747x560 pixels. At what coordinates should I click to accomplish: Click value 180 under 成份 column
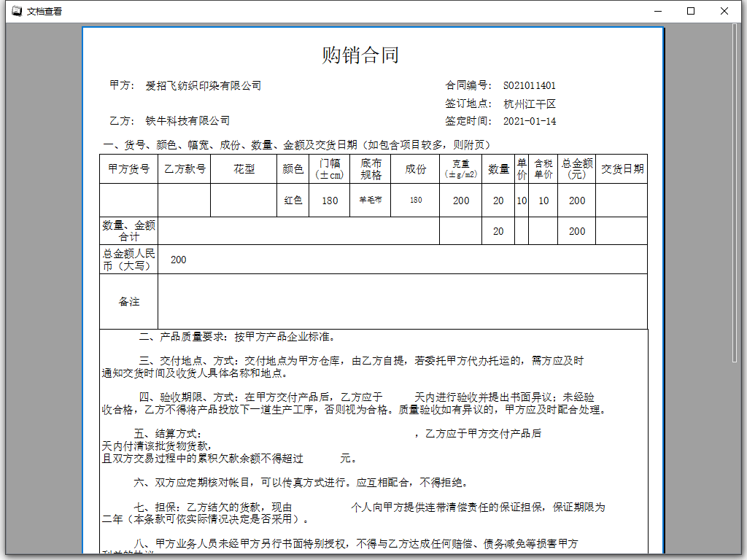(x=416, y=200)
